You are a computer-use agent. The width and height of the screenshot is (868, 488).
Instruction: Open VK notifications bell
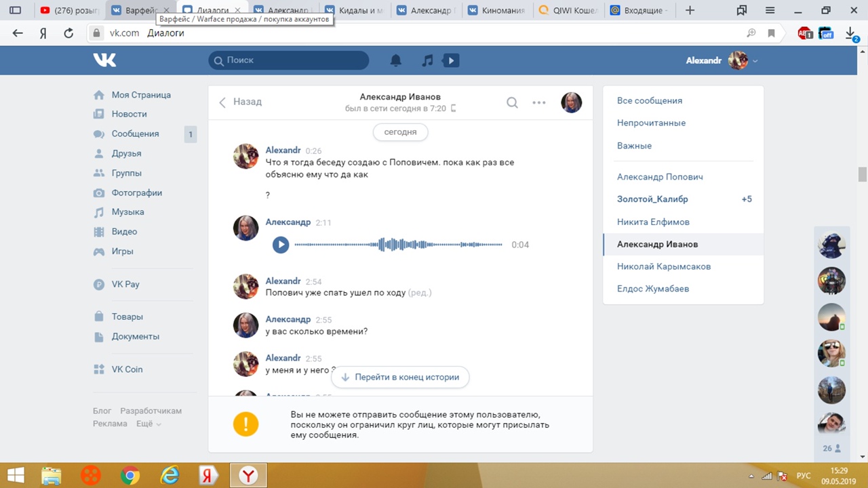point(396,60)
